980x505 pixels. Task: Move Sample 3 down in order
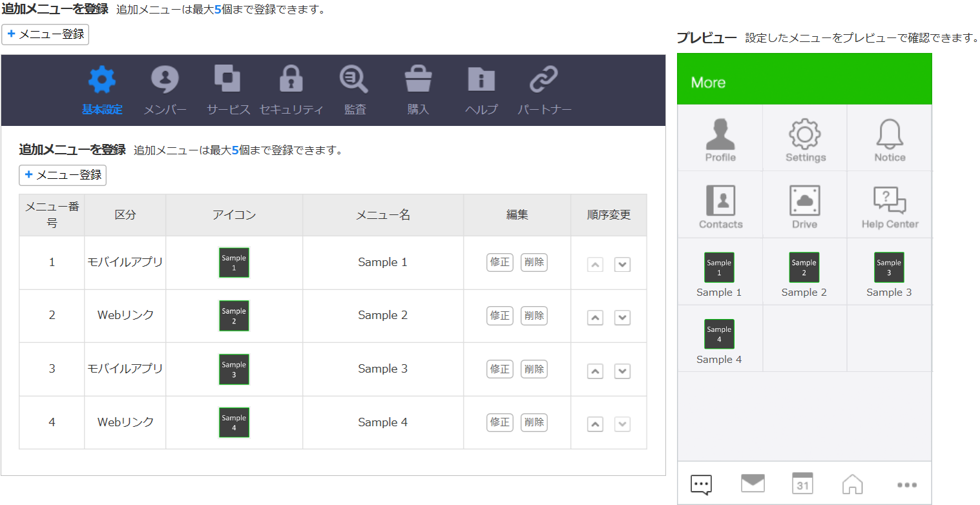(x=622, y=371)
